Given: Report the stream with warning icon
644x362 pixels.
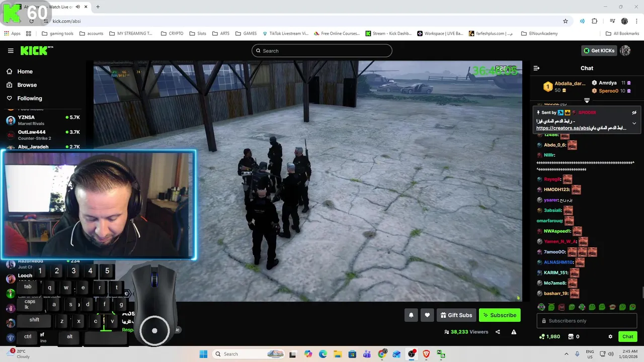Looking at the screenshot, I should (x=514, y=332).
